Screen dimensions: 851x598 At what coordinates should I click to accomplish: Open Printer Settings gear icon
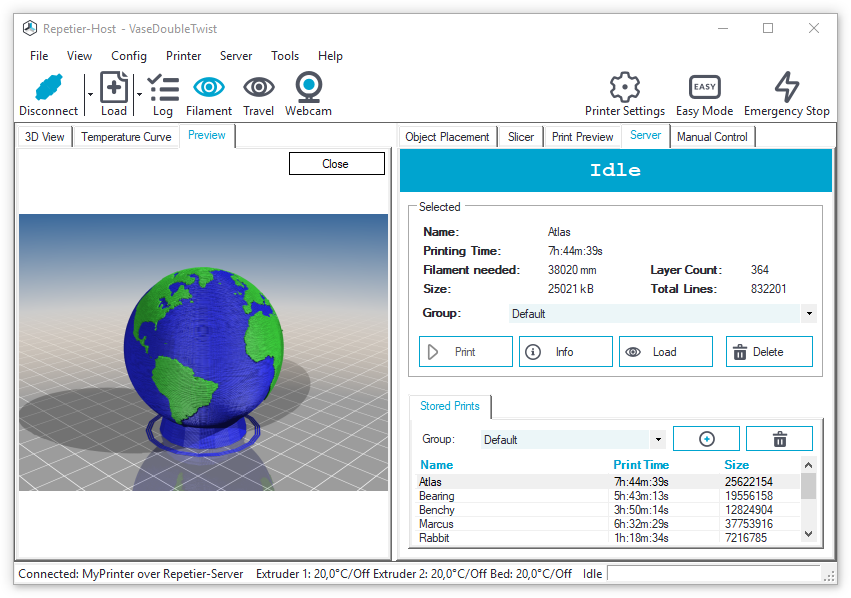point(625,87)
